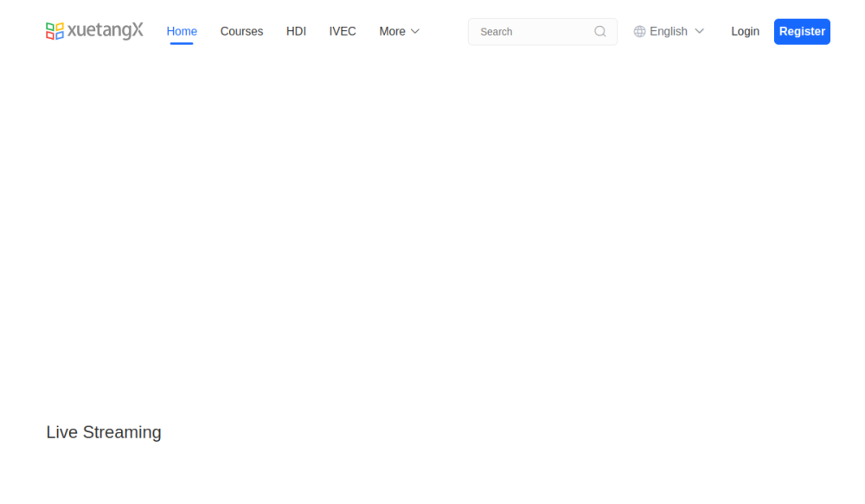
Task: Click the Login link
Action: pyautogui.click(x=746, y=31)
